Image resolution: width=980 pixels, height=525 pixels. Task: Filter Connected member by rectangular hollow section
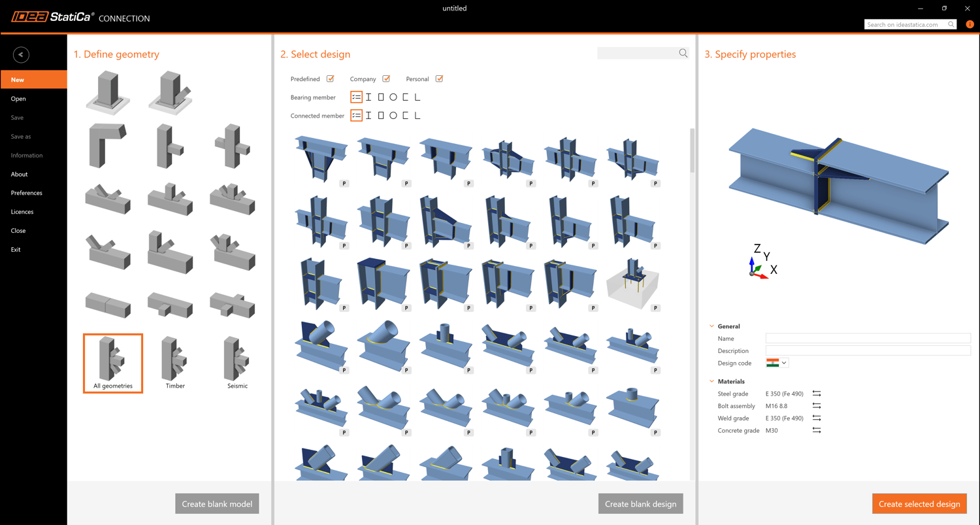[381, 116]
